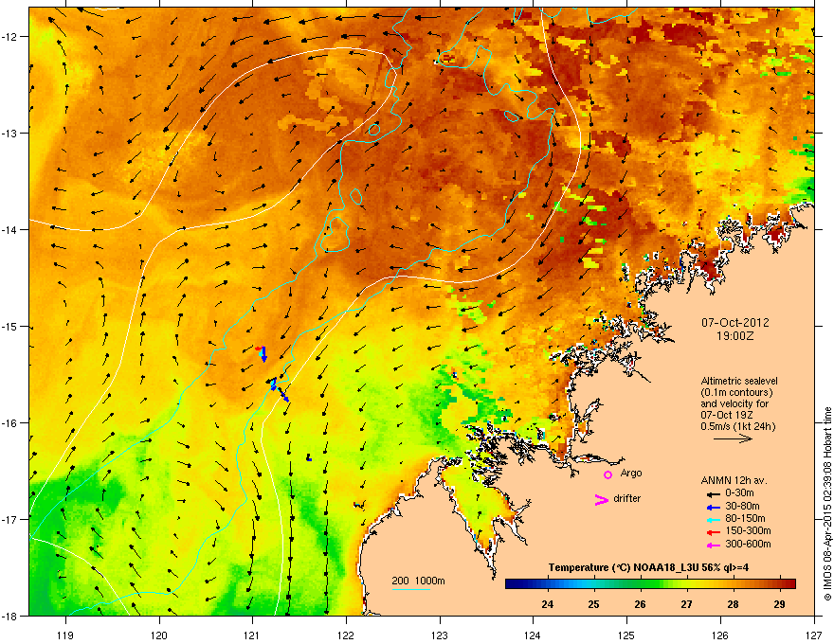Click longitude axis label 121

pyautogui.click(x=252, y=635)
